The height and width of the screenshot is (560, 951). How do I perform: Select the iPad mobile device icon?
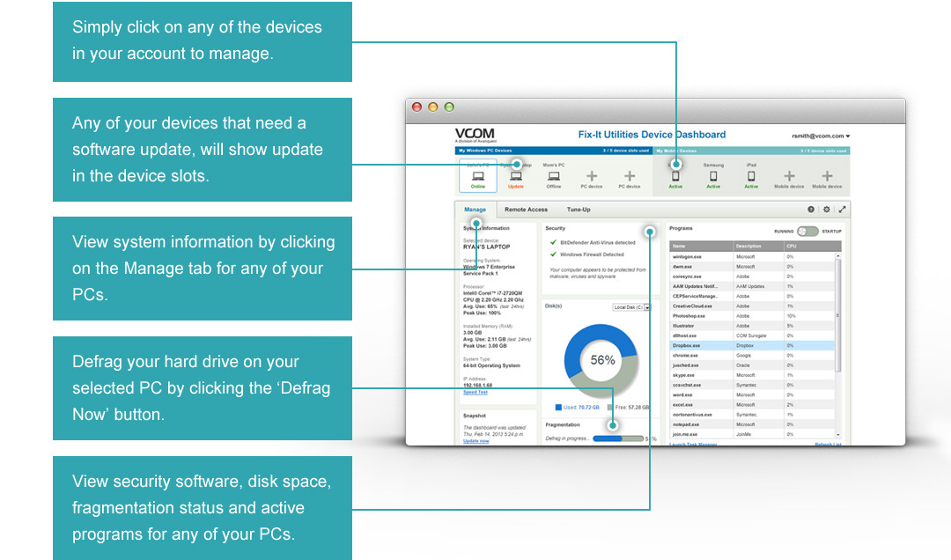click(x=751, y=176)
